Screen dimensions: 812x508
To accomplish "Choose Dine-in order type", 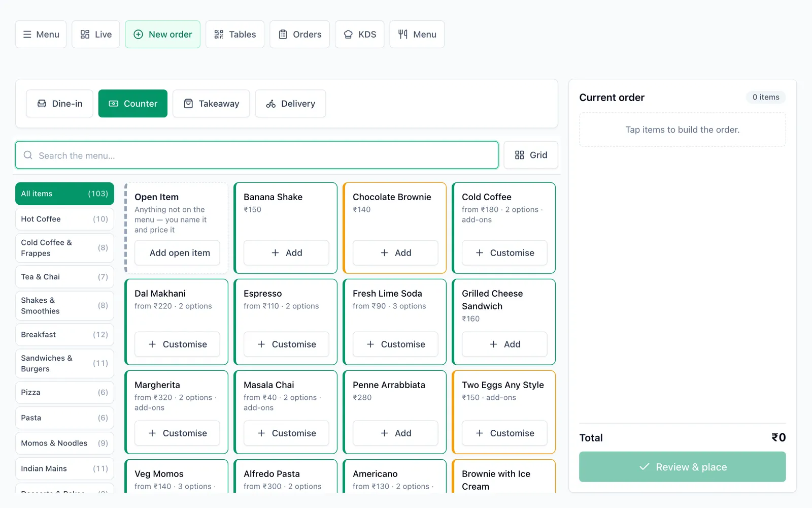I will pyautogui.click(x=60, y=104).
